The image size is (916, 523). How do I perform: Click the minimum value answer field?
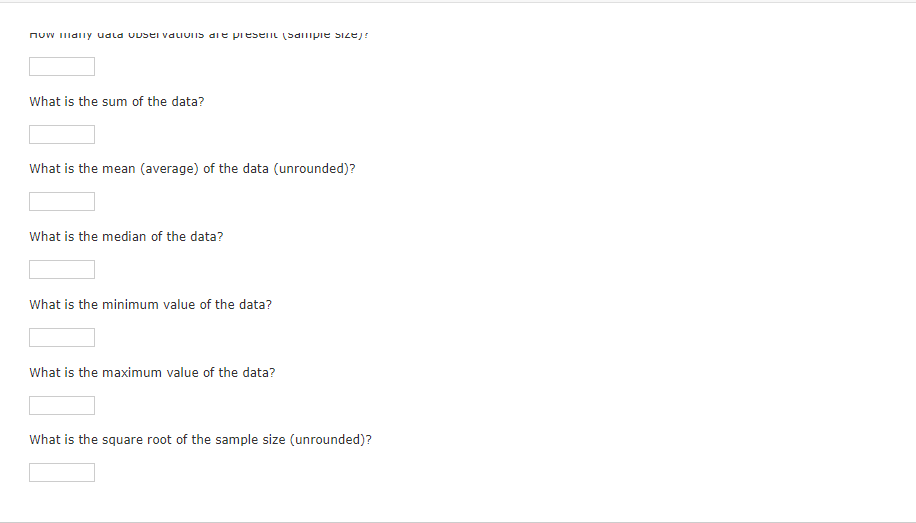click(62, 337)
